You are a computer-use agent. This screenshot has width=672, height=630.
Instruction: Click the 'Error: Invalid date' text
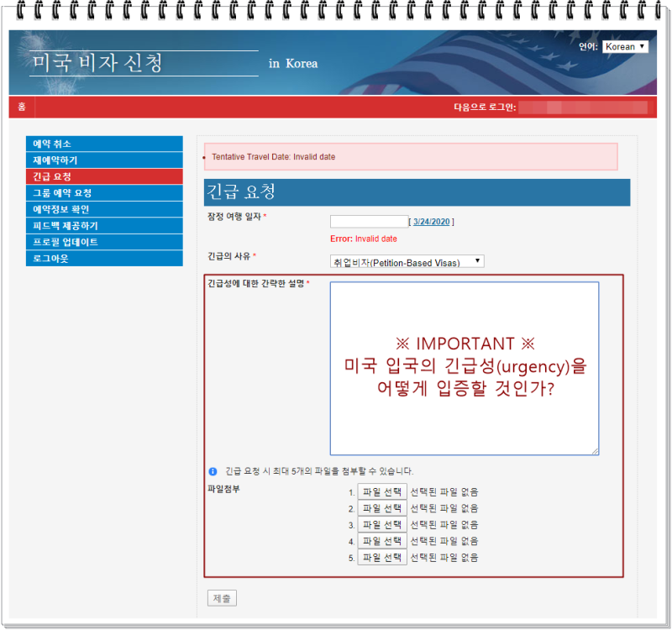coord(364,239)
